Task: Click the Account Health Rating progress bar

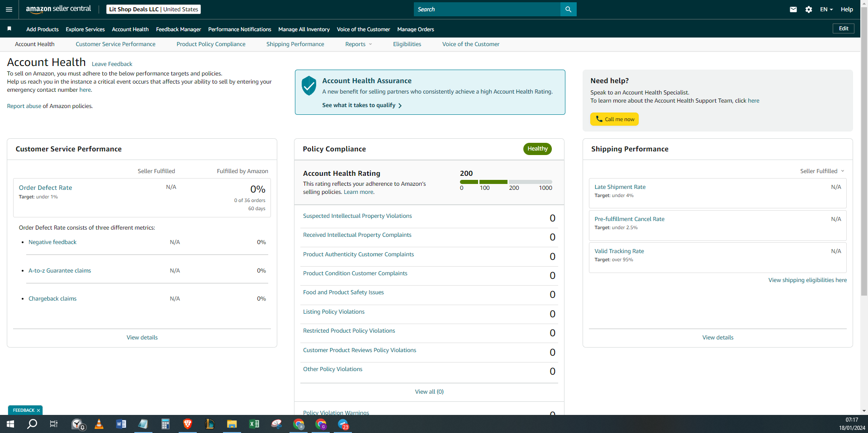Action: coord(506,182)
